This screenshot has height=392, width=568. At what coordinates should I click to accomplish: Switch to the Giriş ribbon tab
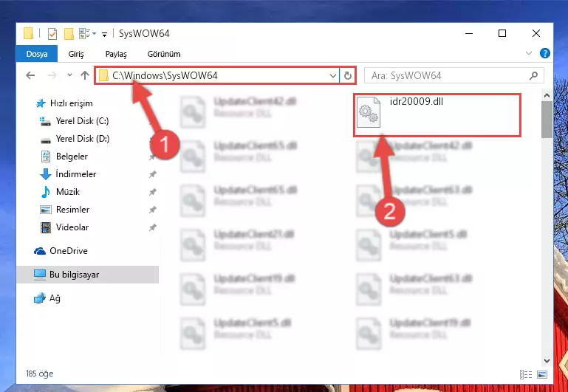[x=76, y=54]
